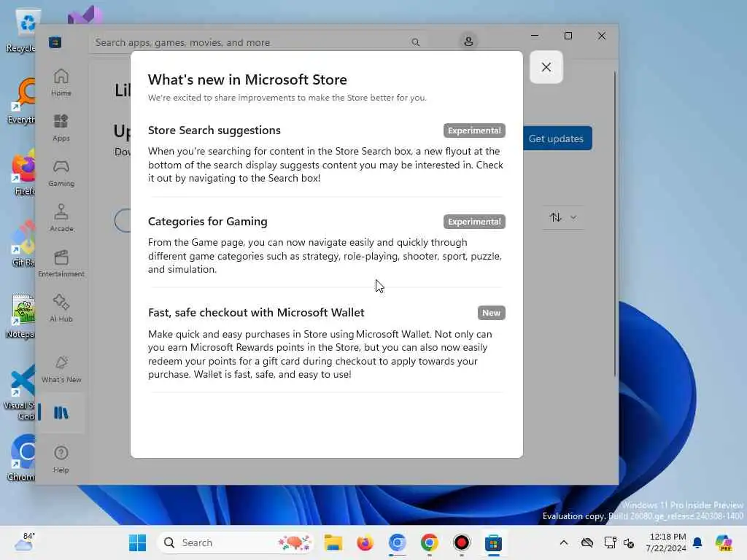Viewport: 747px width, 560px height.
Task: Click the Microsoft Store logo icon
Action: point(55,42)
